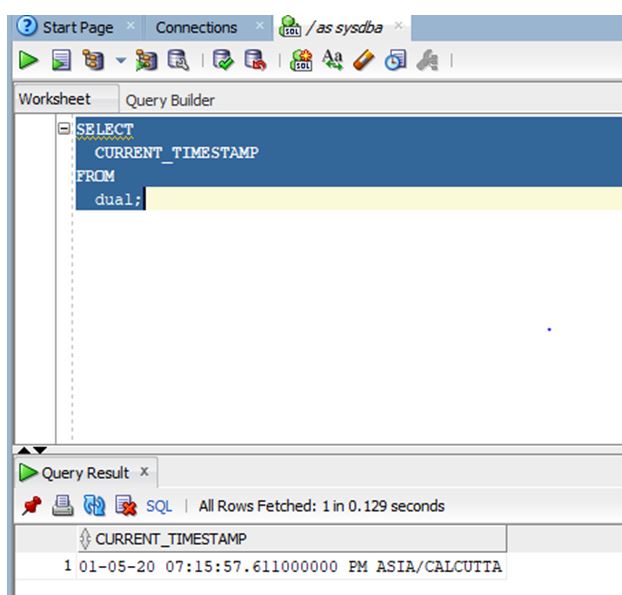622x595 pixels.
Task: Expand the Explain Plan dropdown arrow
Action: click(121, 61)
